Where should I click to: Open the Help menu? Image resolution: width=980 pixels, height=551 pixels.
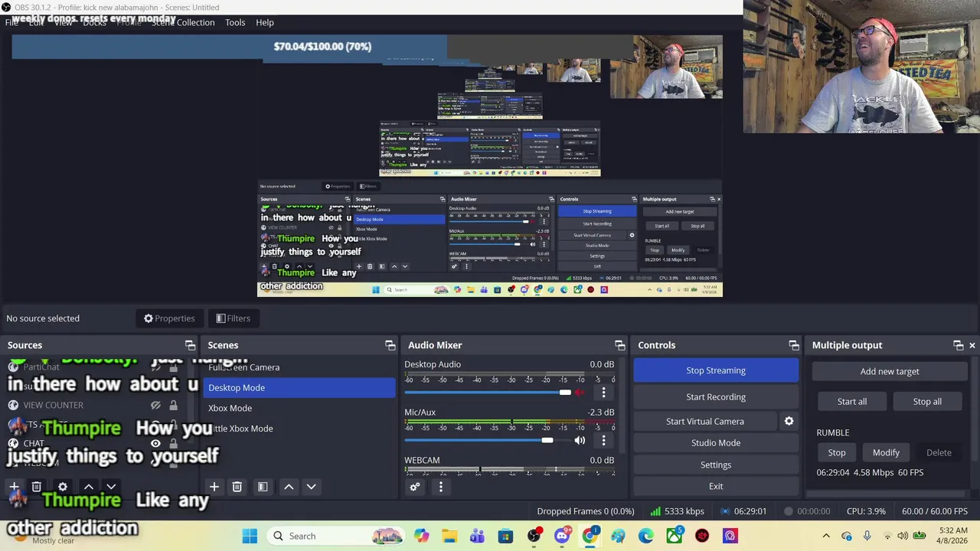tap(265, 22)
